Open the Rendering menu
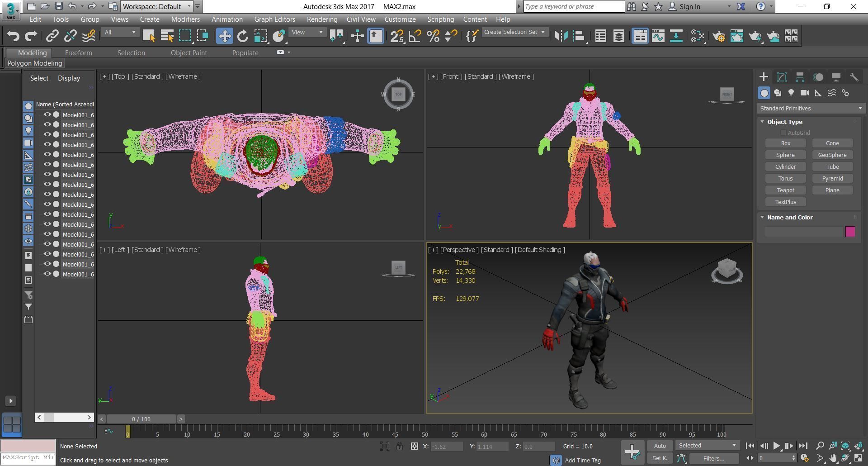868x466 pixels. [x=322, y=19]
